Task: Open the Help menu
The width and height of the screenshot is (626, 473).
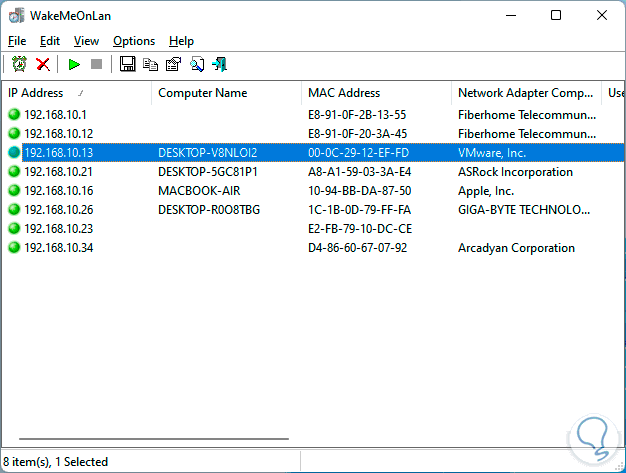Action: 181,41
